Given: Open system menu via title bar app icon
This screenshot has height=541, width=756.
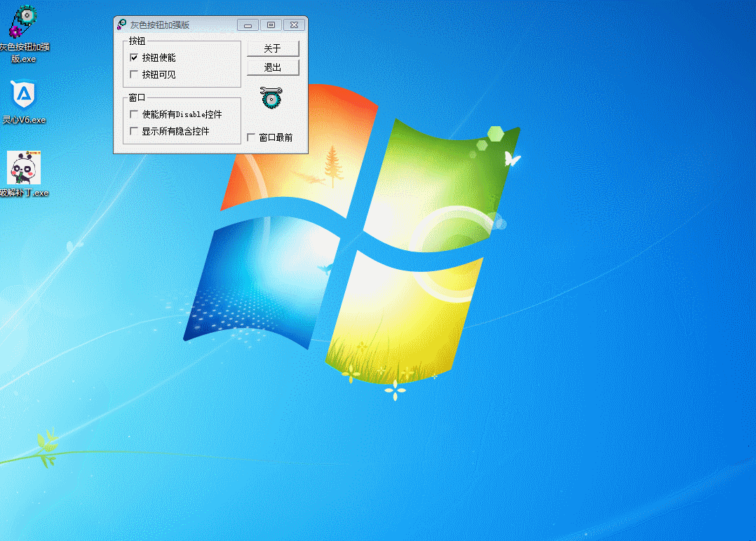Looking at the screenshot, I should [121, 25].
